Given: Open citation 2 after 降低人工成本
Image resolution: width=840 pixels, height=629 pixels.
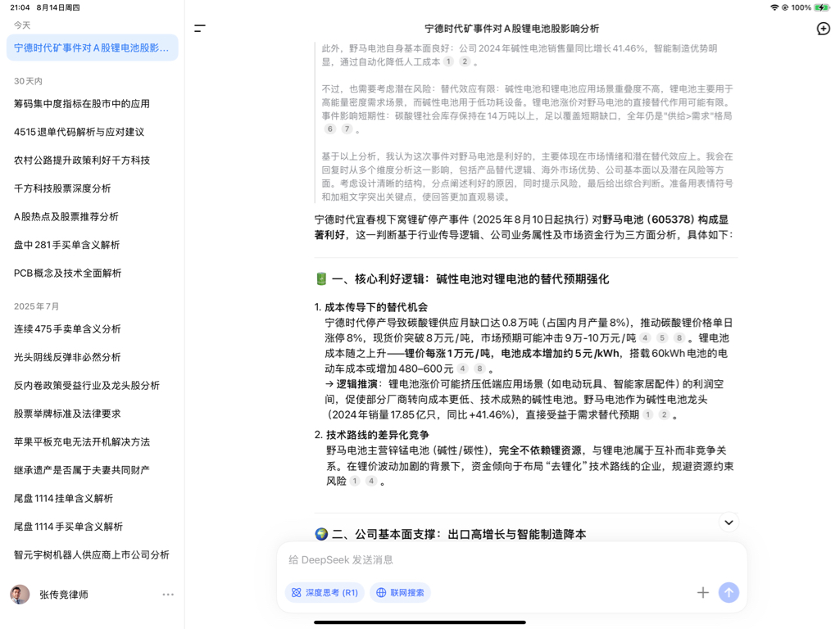Looking at the screenshot, I should [x=465, y=61].
